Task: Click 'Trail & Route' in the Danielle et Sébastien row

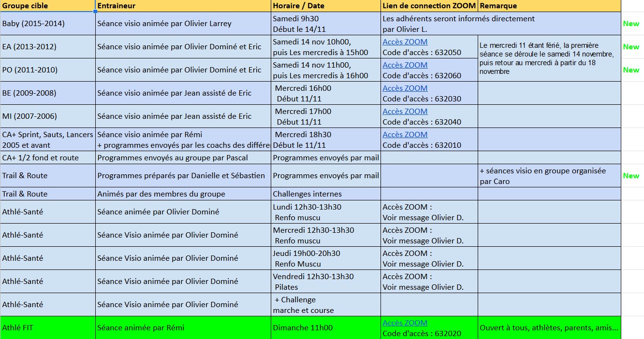Action: tap(48, 176)
